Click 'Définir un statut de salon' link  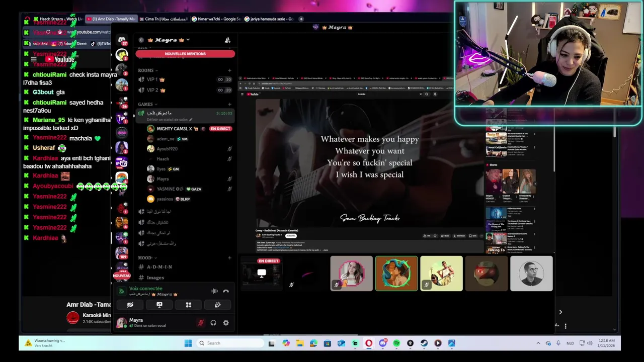tap(169, 120)
